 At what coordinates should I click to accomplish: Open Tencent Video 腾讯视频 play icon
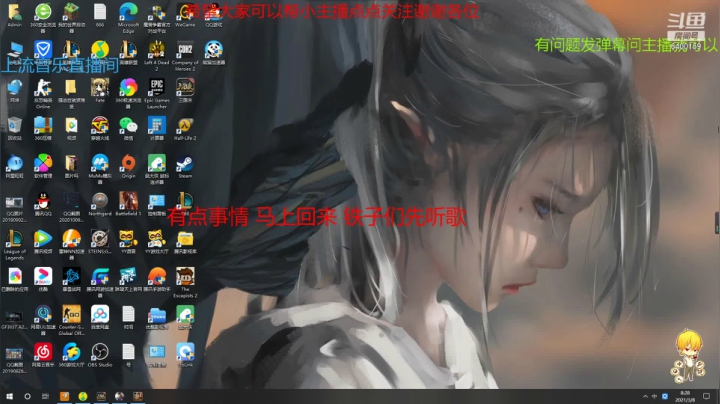click(43, 239)
